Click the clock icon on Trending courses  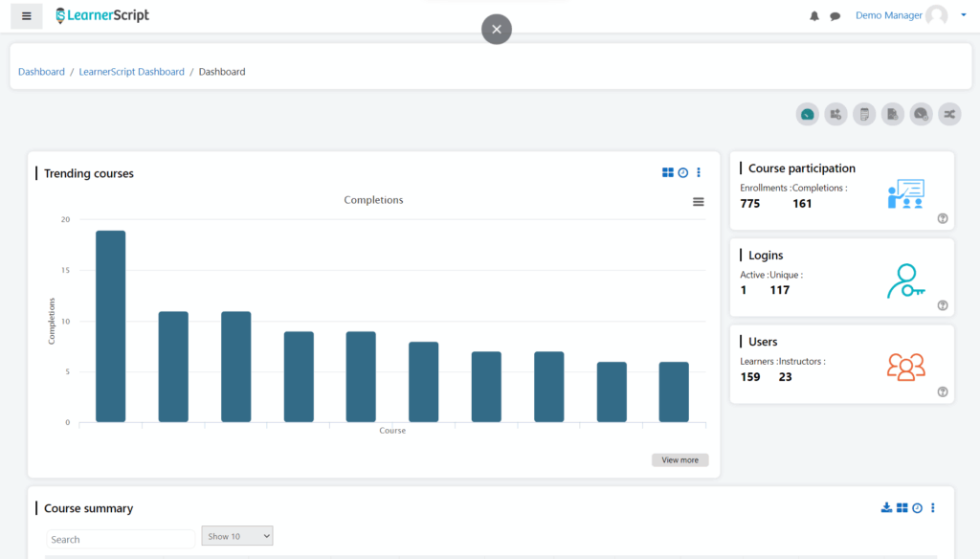[683, 173]
